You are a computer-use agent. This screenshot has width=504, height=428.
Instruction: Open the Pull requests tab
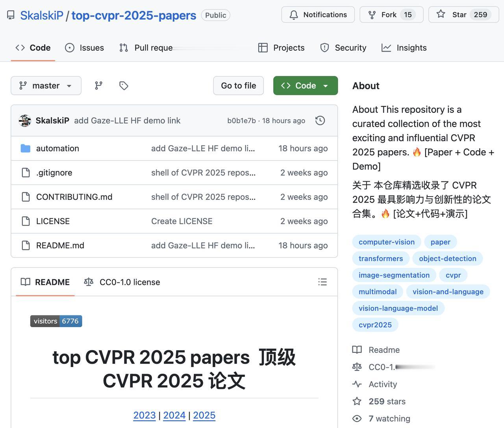[146, 48]
